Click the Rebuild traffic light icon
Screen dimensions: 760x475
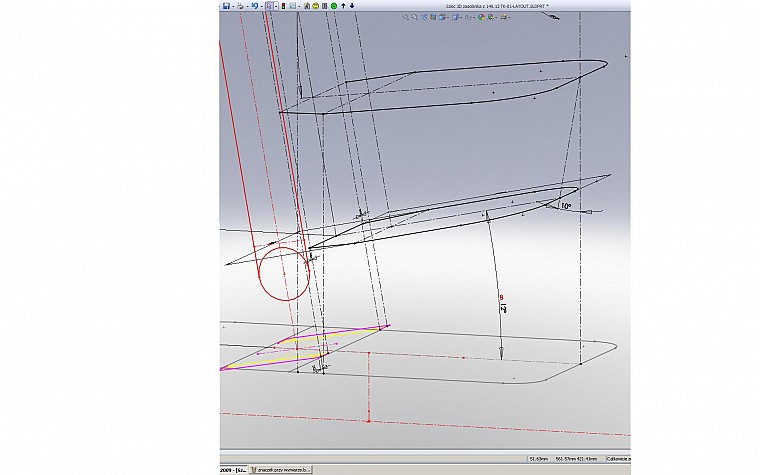[283, 6]
